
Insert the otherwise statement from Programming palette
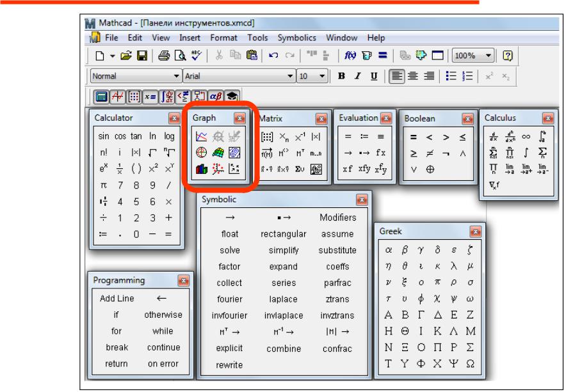(x=163, y=315)
